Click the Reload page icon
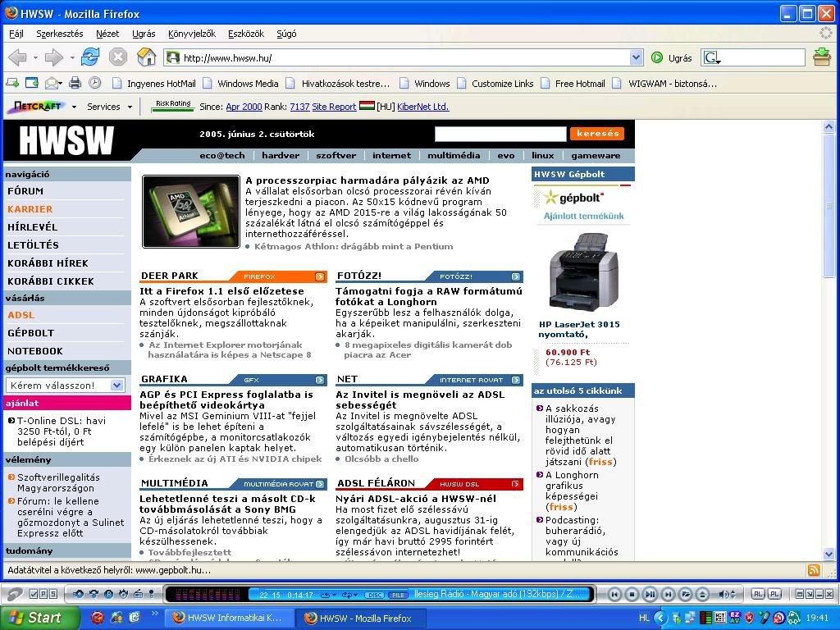 click(90, 57)
